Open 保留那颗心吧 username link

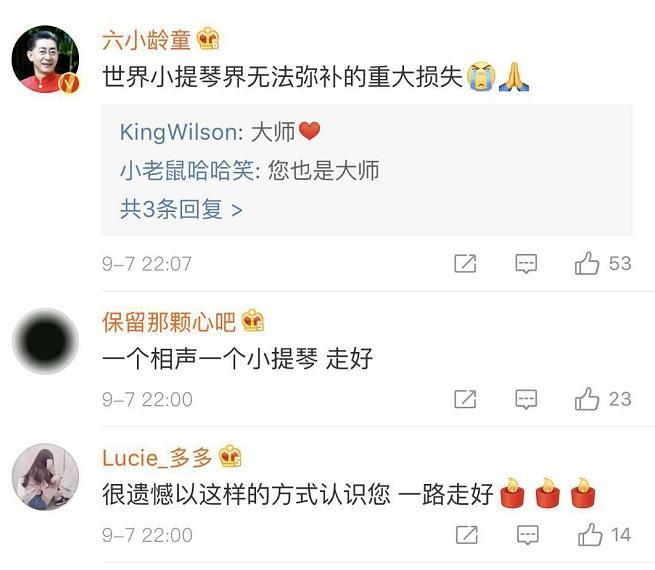click(169, 323)
